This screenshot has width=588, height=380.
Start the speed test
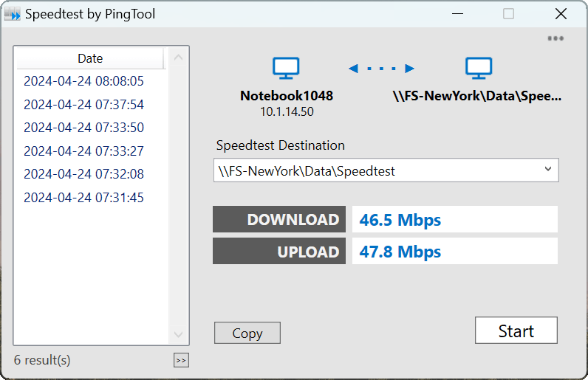click(x=516, y=330)
